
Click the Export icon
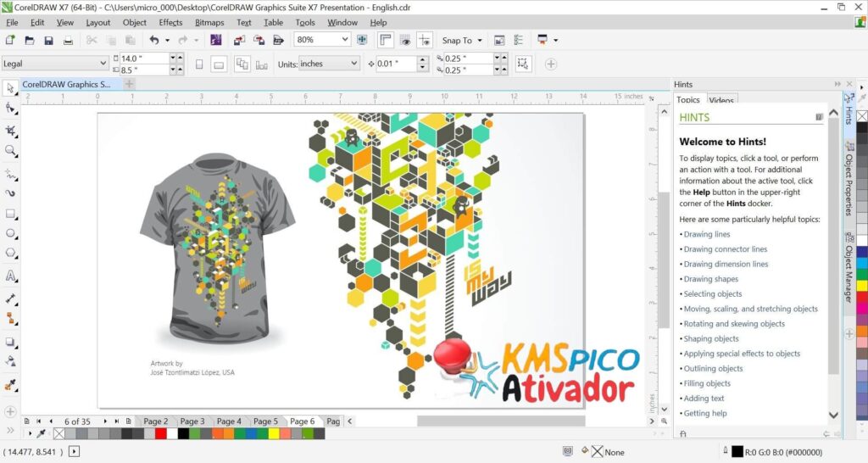coord(259,40)
